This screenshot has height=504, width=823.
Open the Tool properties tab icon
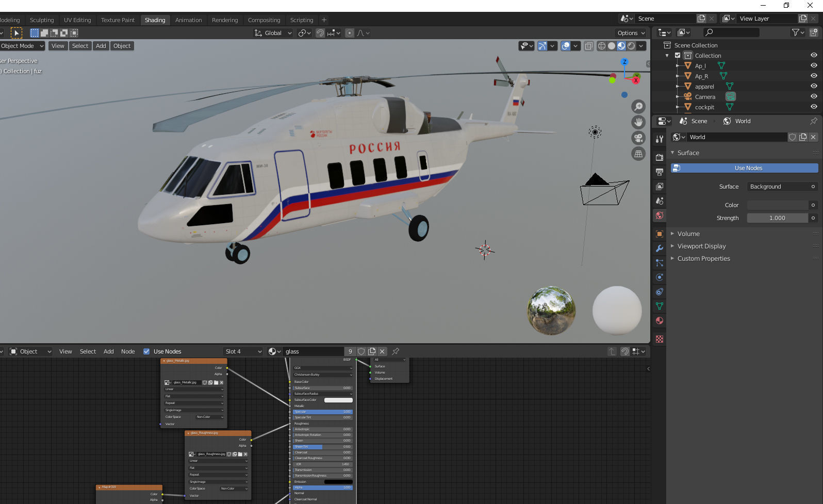pyautogui.click(x=659, y=139)
